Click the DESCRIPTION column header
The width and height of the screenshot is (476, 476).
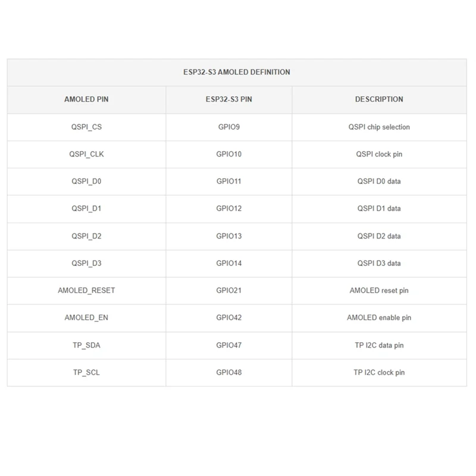(379, 99)
